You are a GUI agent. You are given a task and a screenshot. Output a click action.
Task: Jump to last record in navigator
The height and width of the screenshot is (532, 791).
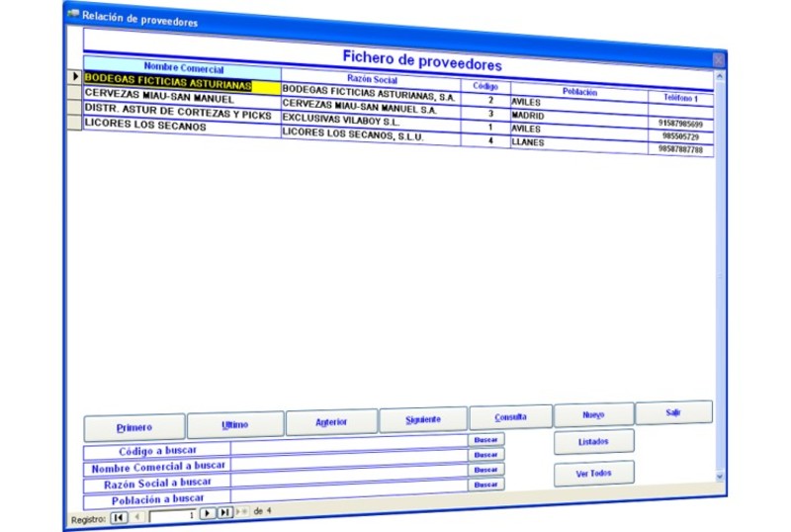click(224, 512)
